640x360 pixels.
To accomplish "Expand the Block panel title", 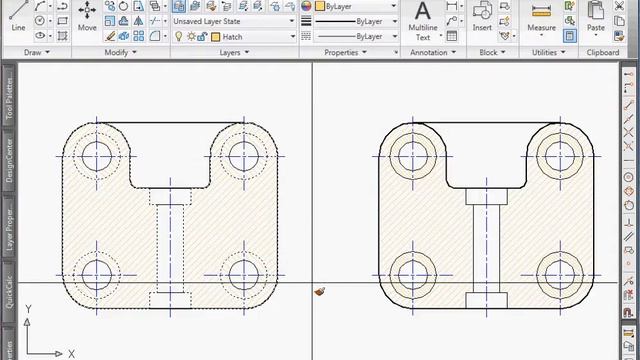I will 492,52.
